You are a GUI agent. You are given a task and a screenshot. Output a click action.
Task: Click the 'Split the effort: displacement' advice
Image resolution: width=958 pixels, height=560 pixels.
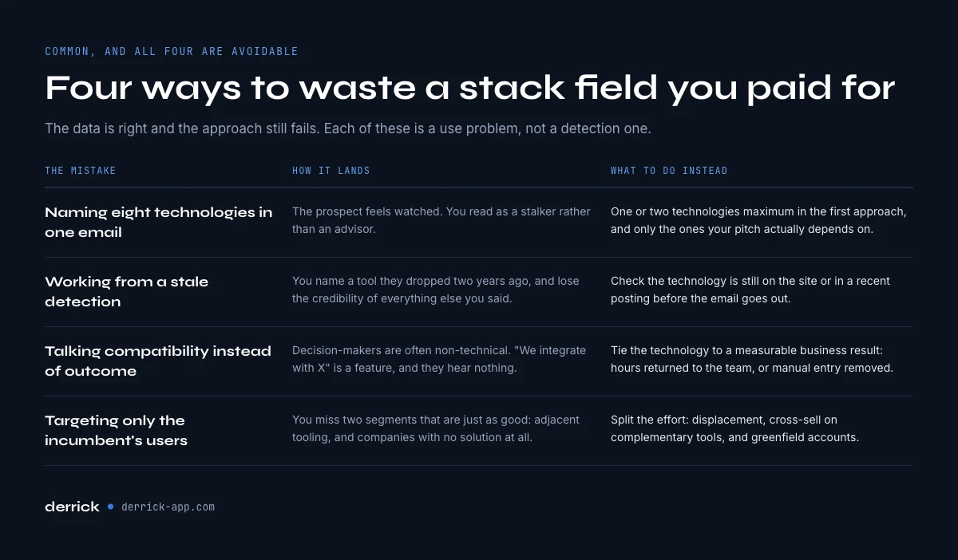click(x=734, y=428)
